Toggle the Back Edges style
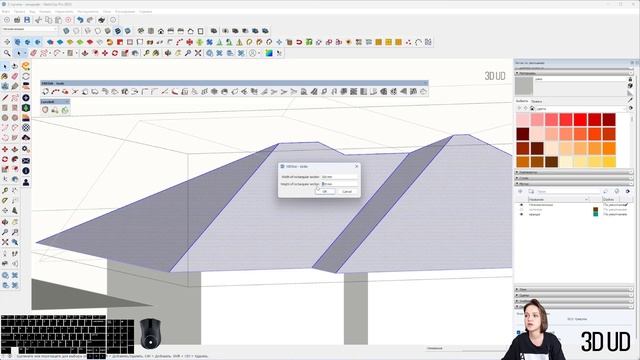640x360 pixels. click(76, 31)
